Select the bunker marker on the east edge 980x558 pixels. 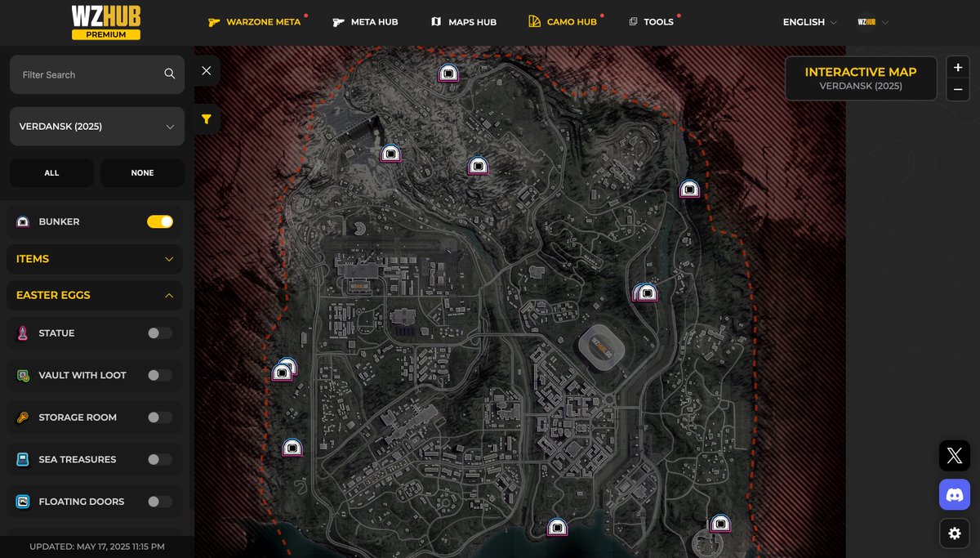(x=690, y=189)
